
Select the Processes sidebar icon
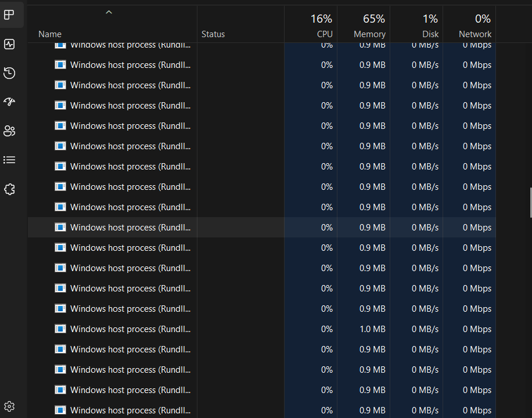point(9,15)
